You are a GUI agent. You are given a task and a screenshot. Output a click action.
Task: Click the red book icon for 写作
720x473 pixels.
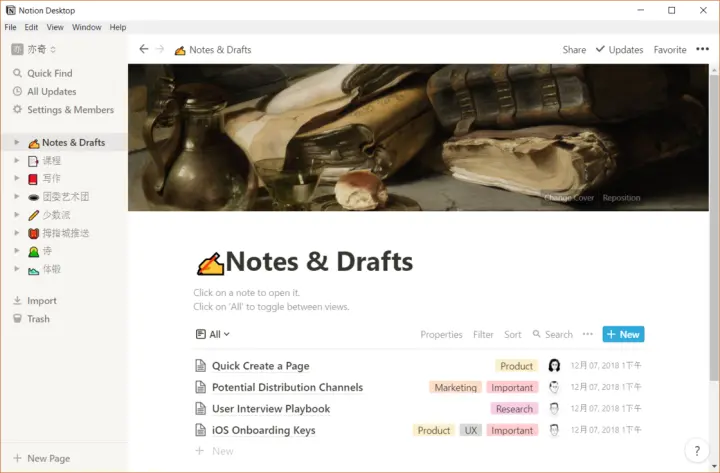(33, 179)
